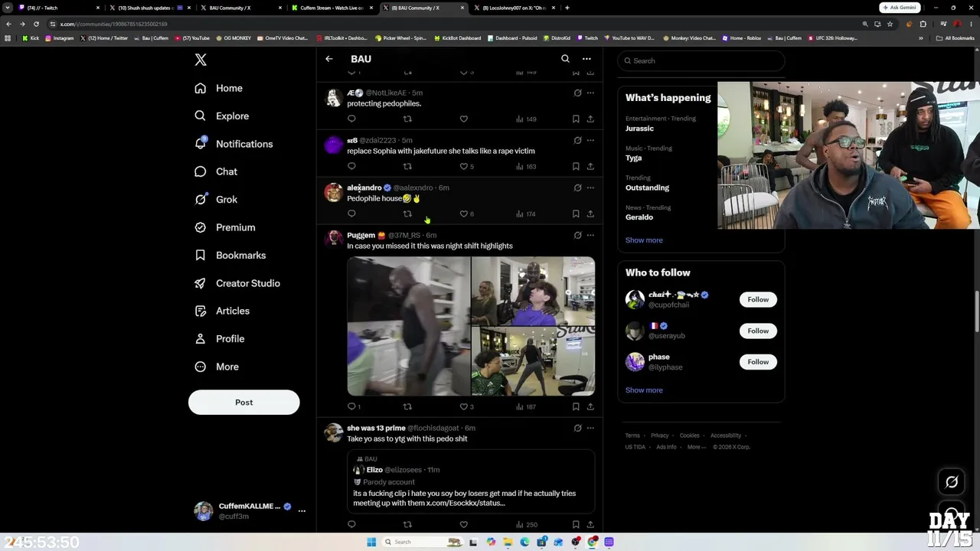This screenshot has height=551, width=980.
Task: Bookmark the post by @NotLIkeAE
Action: pos(576,119)
